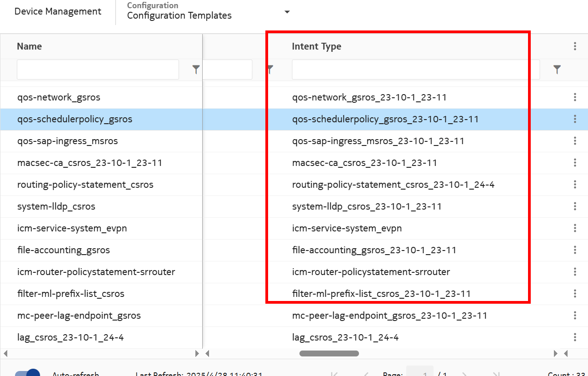Go to Device Management
Image resolution: width=588 pixels, height=376 pixels.
coord(58,12)
